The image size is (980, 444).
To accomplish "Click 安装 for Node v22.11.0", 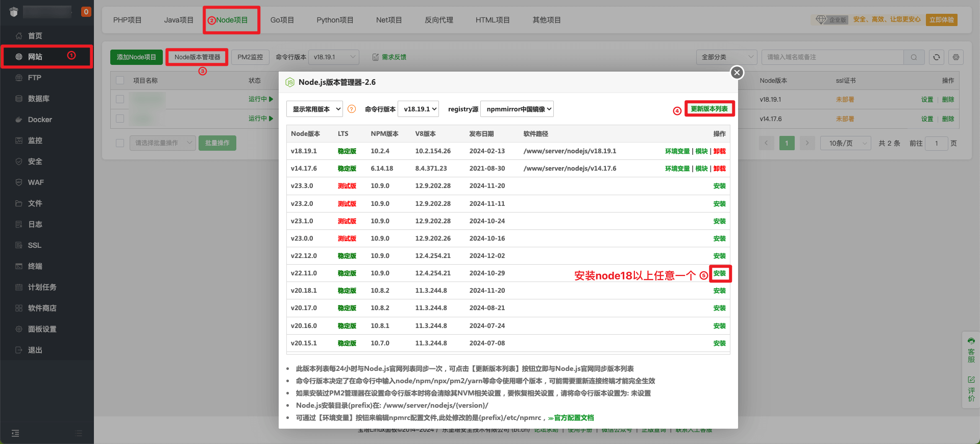I will [x=720, y=273].
